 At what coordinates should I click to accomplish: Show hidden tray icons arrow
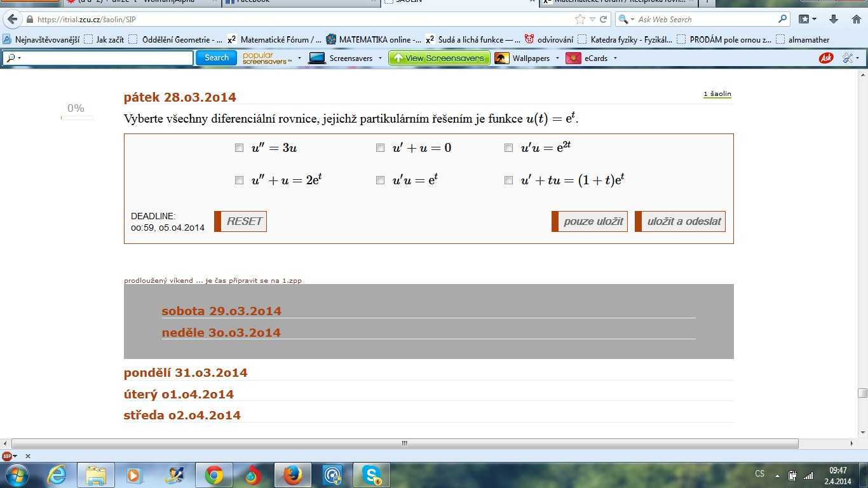click(x=777, y=475)
